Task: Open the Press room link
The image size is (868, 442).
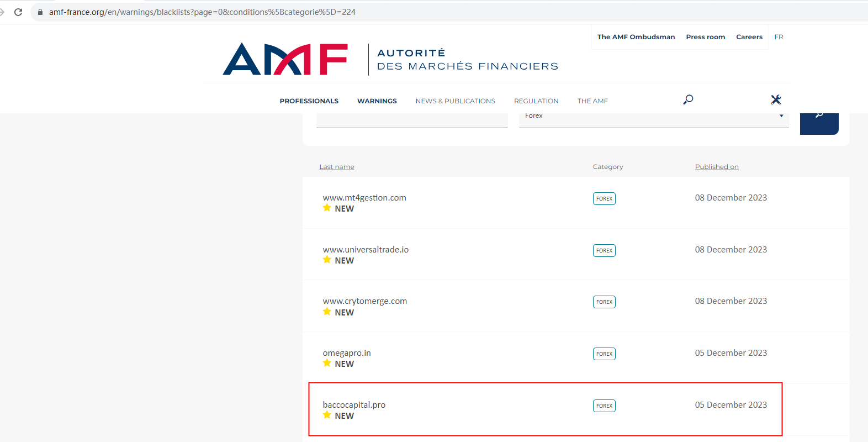Action: [705, 37]
